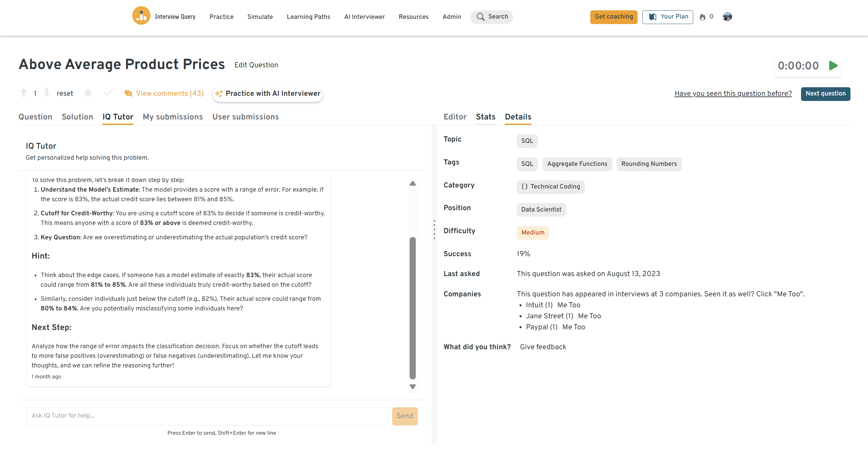Open the Learning Paths menu
The height and width of the screenshot is (455, 868).
click(308, 17)
